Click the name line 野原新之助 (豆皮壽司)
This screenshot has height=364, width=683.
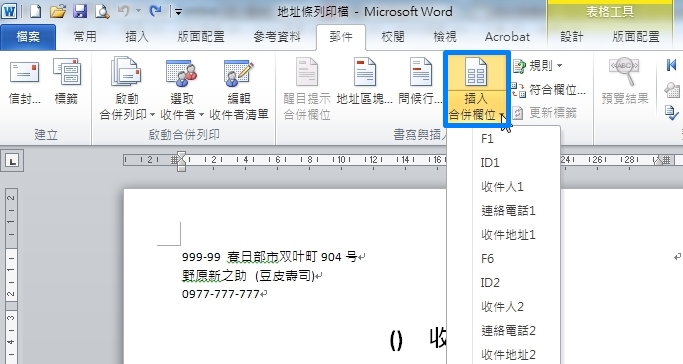tap(248, 276)
